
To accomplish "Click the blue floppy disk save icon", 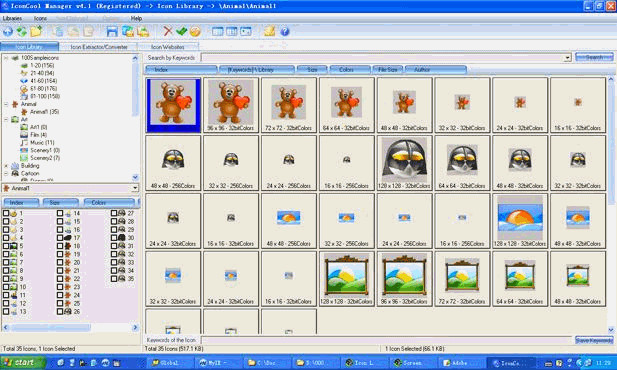I will pyautogui.click(x=112, y=31).
